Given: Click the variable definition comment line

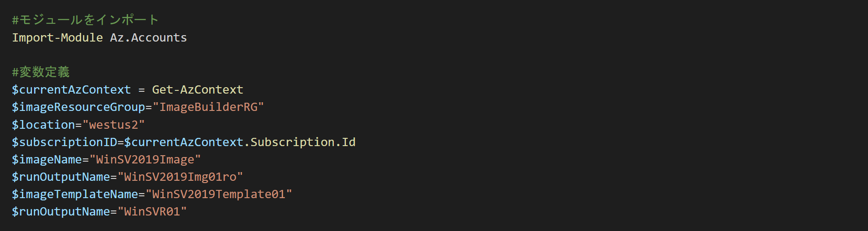Looking at the screenshot, I should 41,72.
